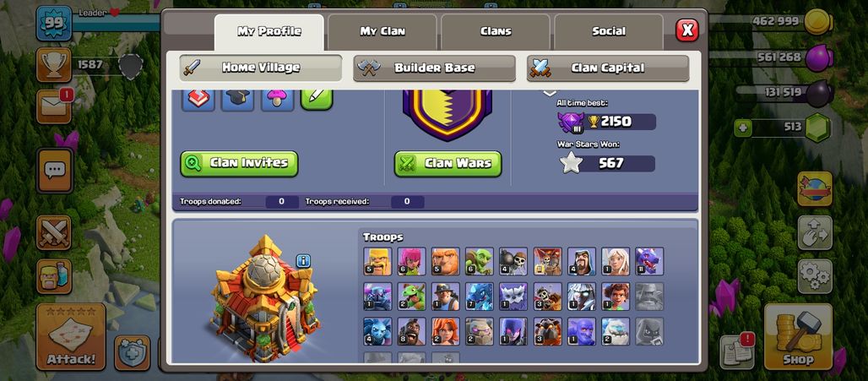This screenshot has height=381, width=868.
Task: Click the Town Hall info icon
Action: point(303,261)
